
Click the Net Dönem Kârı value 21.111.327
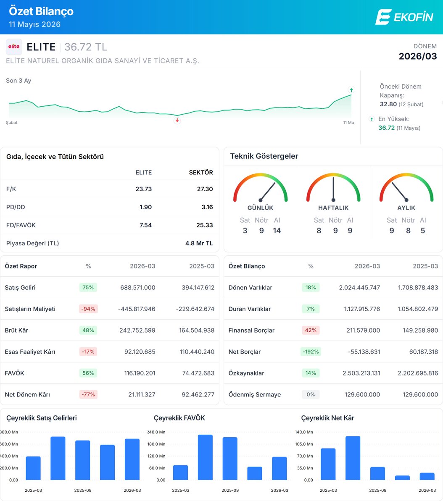142,394
